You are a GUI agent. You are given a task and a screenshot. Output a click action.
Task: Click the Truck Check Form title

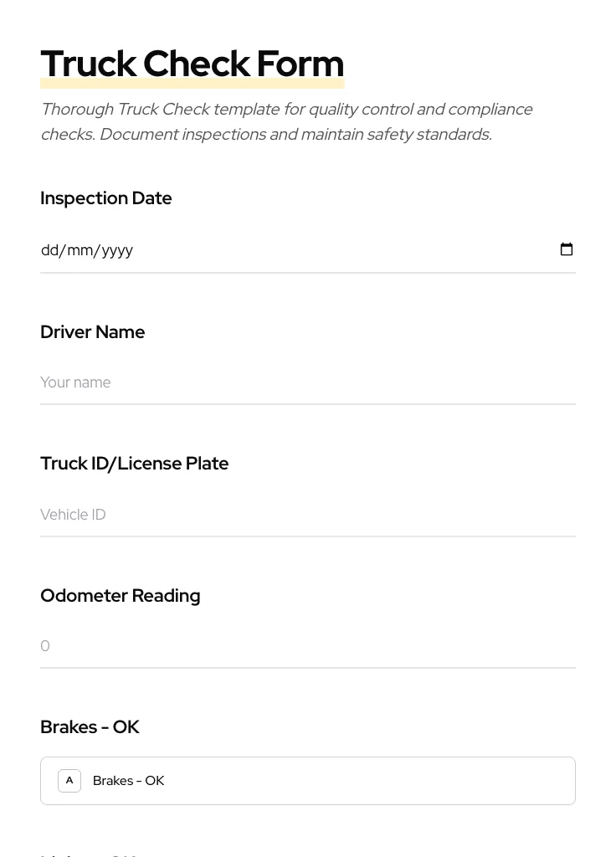[x=192, y=63]
